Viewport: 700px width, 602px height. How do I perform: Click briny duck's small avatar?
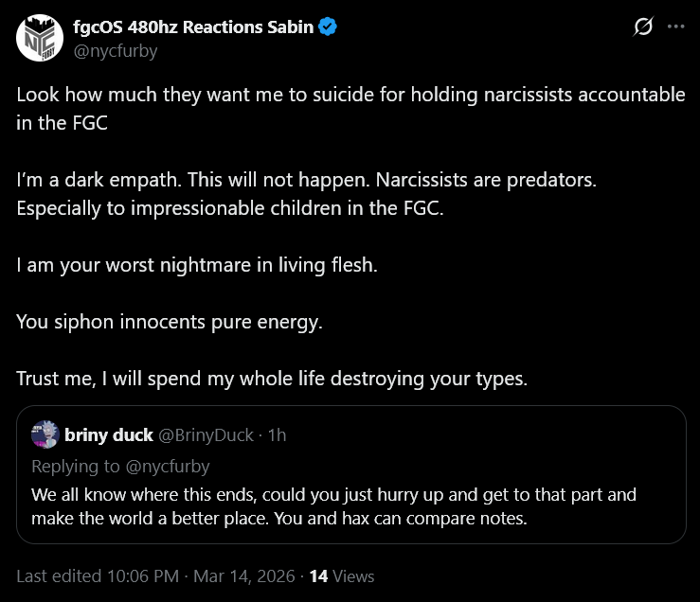45,435
